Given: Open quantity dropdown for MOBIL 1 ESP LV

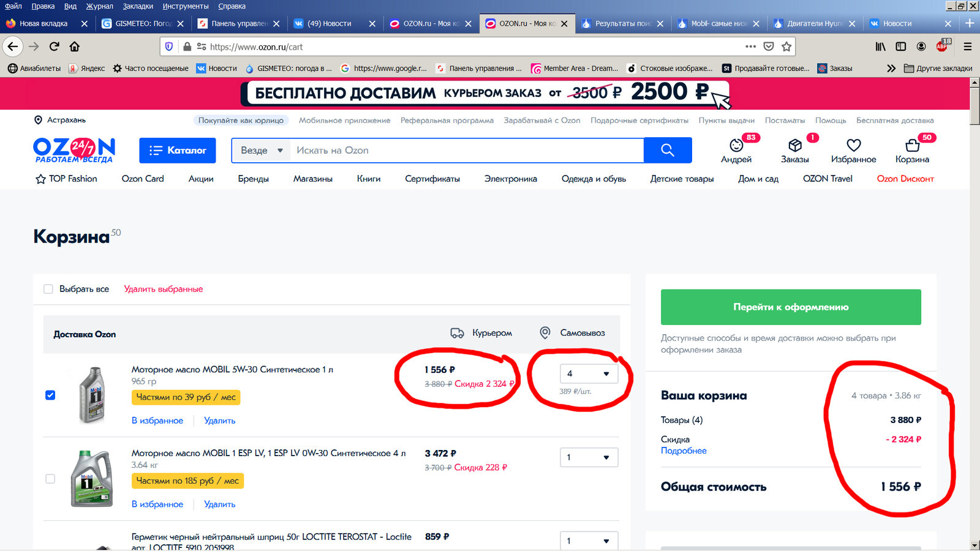Looking at the screenshot, I should click(589, 457).
